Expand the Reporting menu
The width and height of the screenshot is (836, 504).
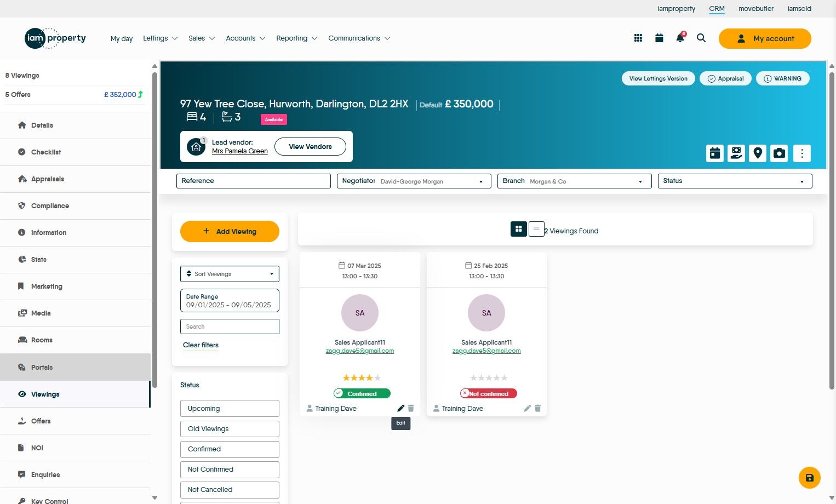(296, 38)
